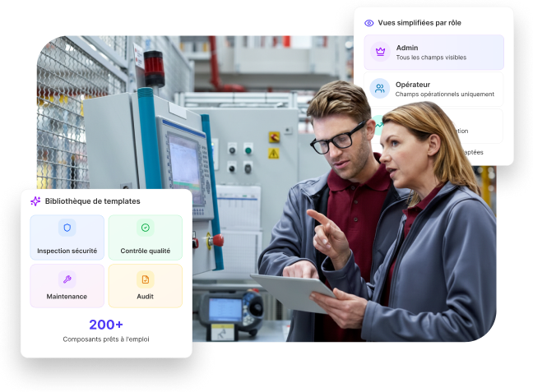533x392 pixels.
Task: Open the Contrôle qualité template card
Action: pyautogui.click(x=145, y=238)
